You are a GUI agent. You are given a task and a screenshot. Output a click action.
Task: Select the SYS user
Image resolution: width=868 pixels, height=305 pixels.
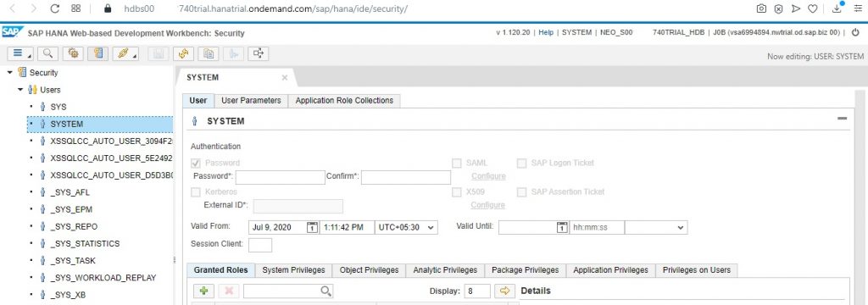[58, 107]
